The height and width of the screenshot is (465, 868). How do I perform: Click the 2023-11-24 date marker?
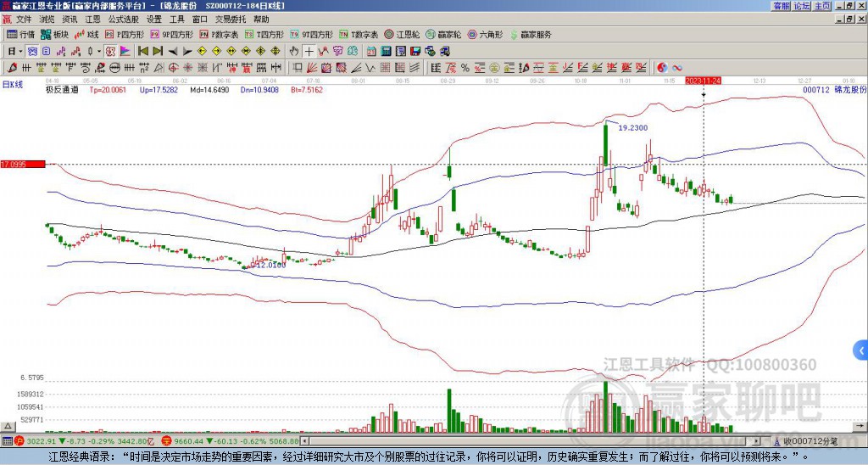pos(703,81)
